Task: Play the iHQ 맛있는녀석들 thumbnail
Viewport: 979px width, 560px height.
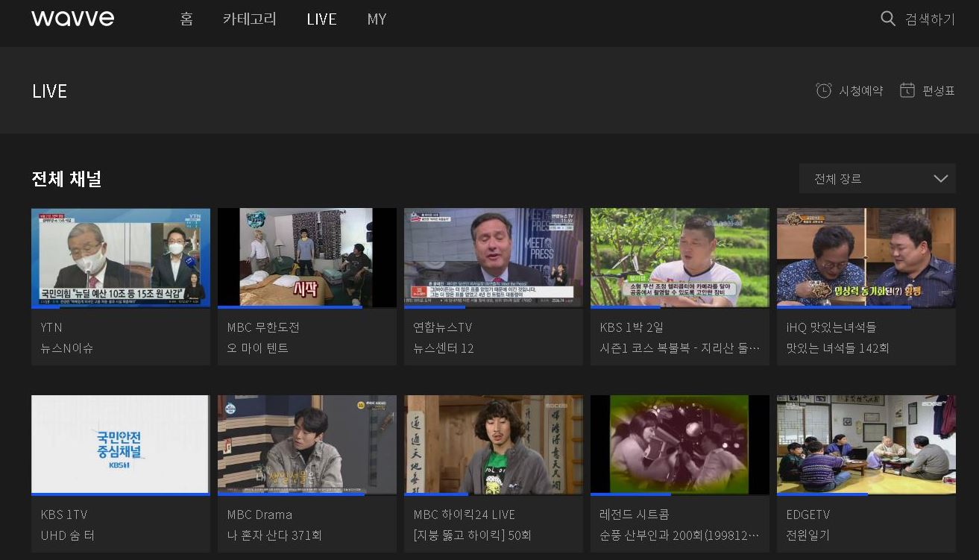Action: [866, 258]
